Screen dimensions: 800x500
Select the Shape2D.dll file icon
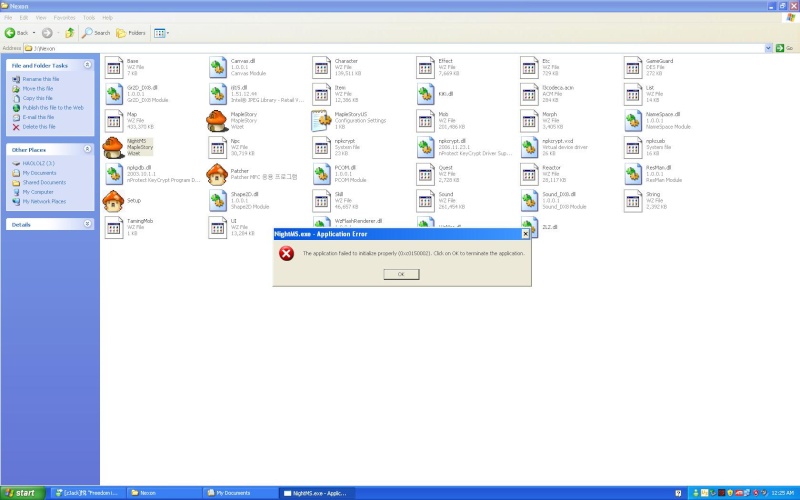point(217,201)
